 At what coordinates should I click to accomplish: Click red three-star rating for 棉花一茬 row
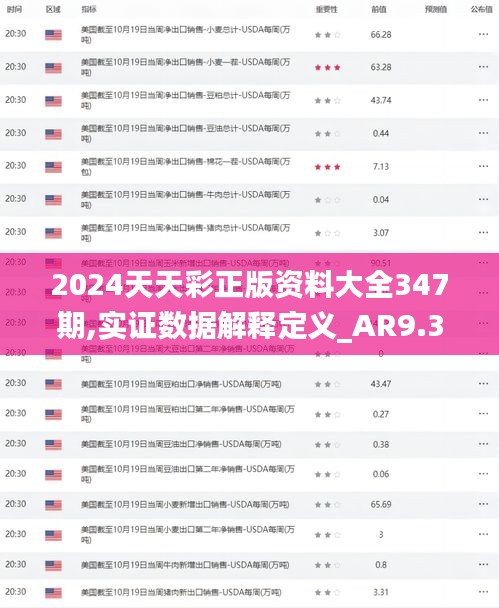tap(328, 167)
